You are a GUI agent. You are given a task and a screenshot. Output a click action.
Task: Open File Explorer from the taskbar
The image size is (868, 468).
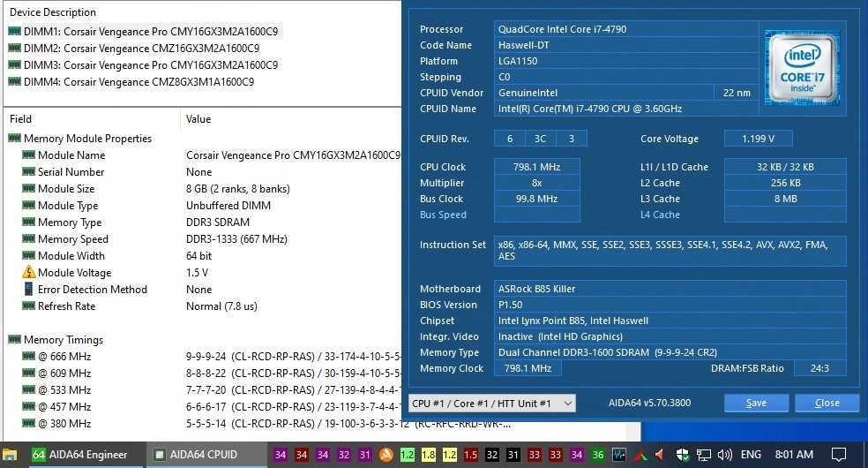[x=10, y=456]
